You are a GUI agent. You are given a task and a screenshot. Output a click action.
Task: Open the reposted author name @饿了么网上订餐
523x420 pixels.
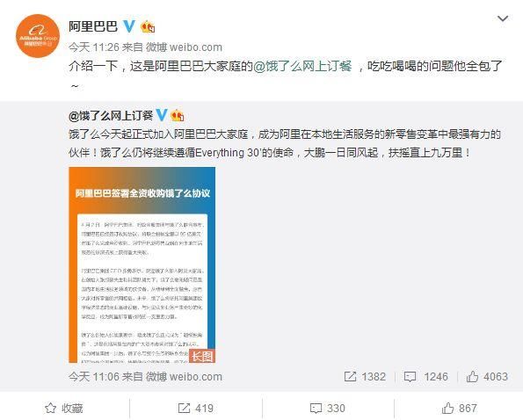[x=111, y=116]
